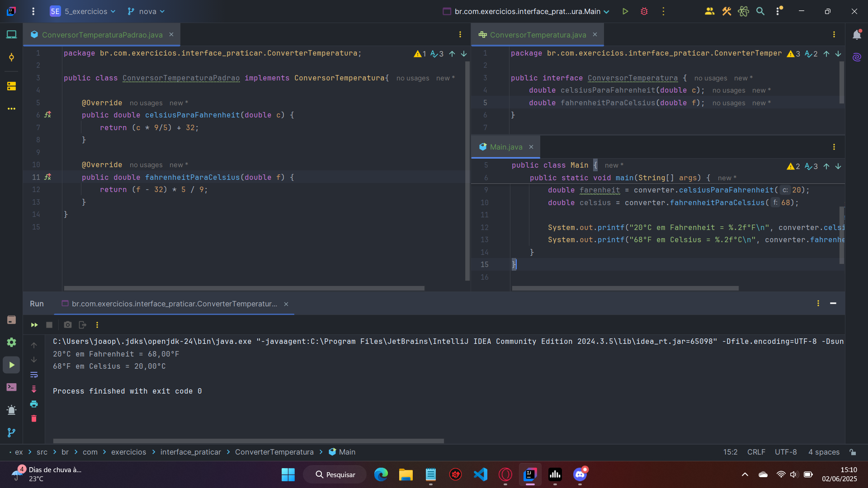
Task: Click the Stop process button
Action: tap(49, 325)
